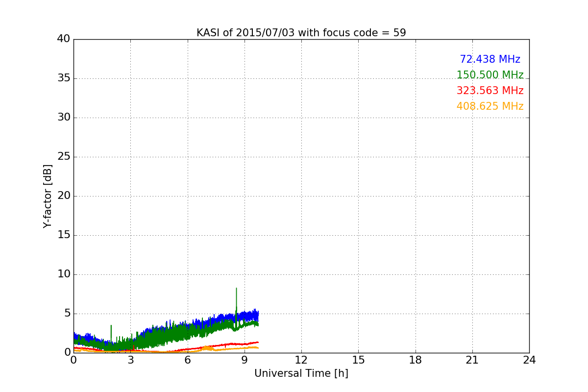588x392 pixels.
Task: Click the x-axis tick label 21
Action: pos(472,360)
